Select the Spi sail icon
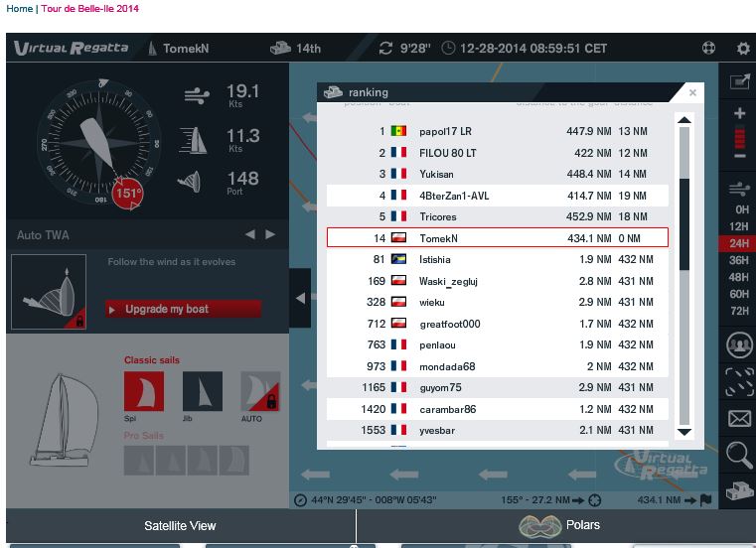Viewport: 756px width, 548px height. pyautogui.click(x=144, y=391)
